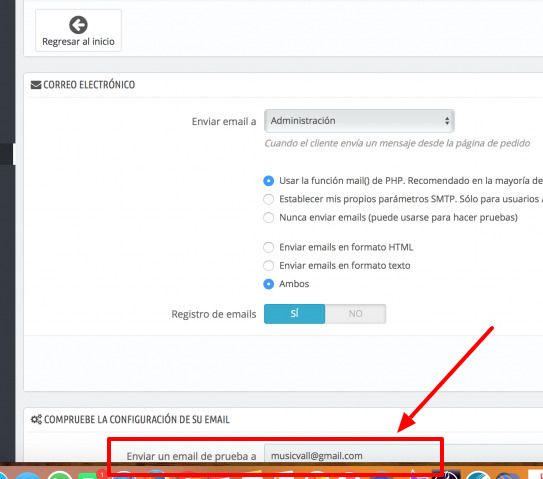Screen dimensions: 543x479
Task: Select the Ambos format option
Action: [268, 284]
